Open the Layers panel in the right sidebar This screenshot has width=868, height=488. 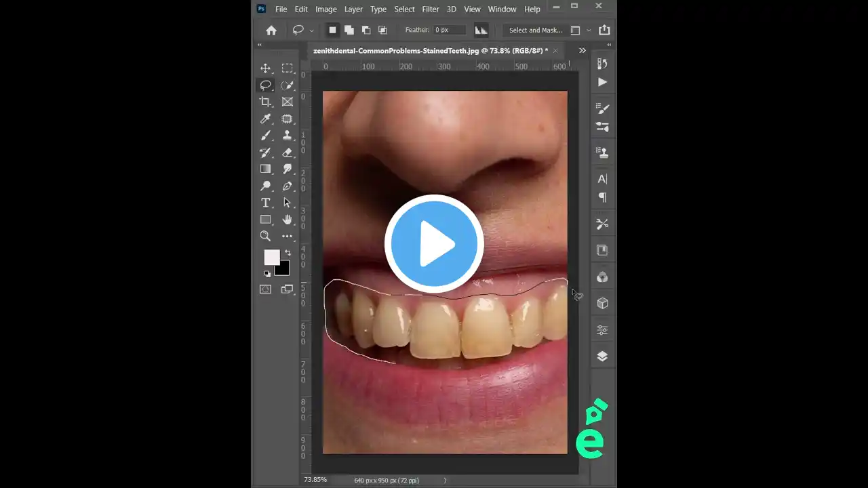click(603, 355)
